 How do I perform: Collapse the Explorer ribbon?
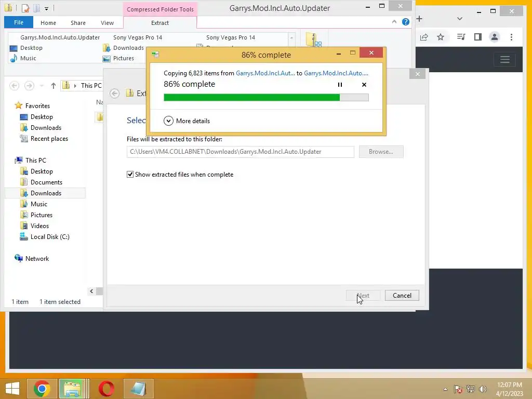[x=394, y=22]
